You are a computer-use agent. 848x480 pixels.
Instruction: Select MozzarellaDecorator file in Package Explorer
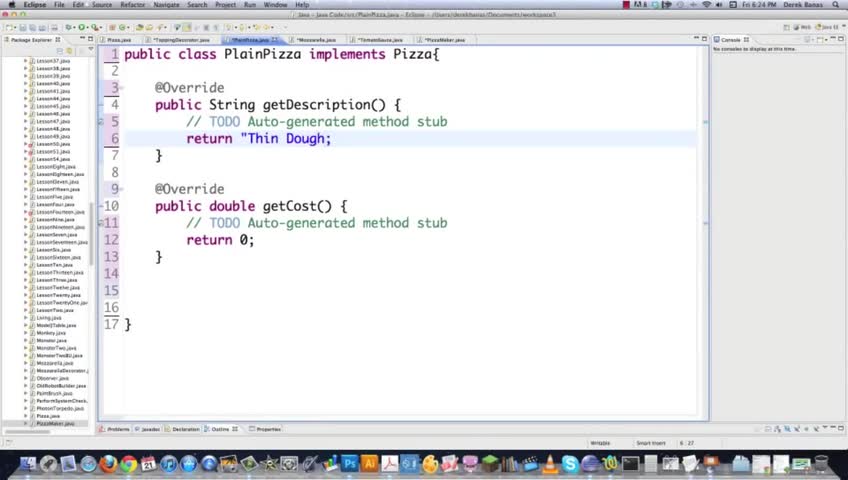[x=62, y=371]
